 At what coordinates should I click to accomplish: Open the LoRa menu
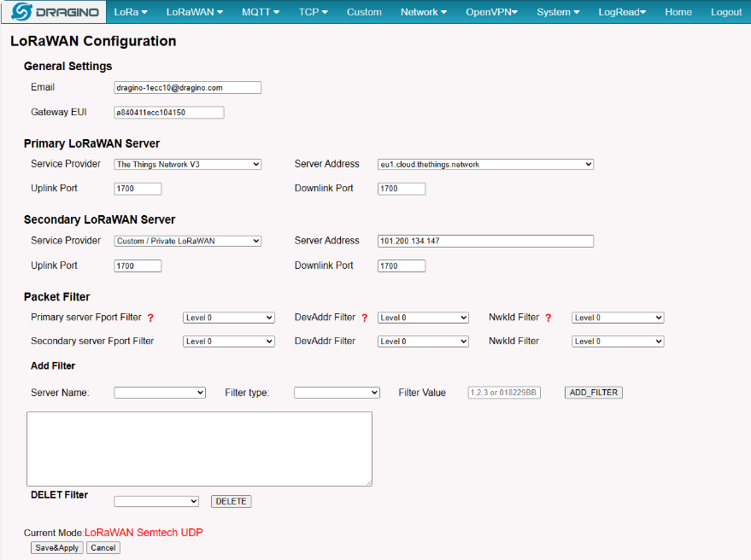tap(131, 12)
